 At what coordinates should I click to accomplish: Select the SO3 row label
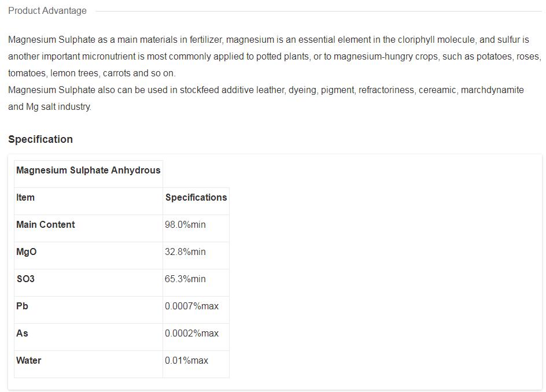click(x=25, y=279)
